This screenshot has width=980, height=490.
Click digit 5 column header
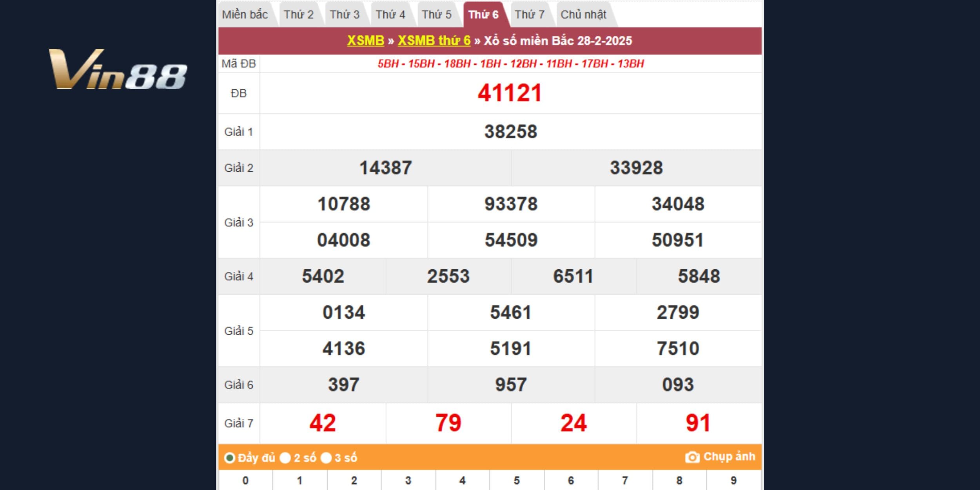517,481
